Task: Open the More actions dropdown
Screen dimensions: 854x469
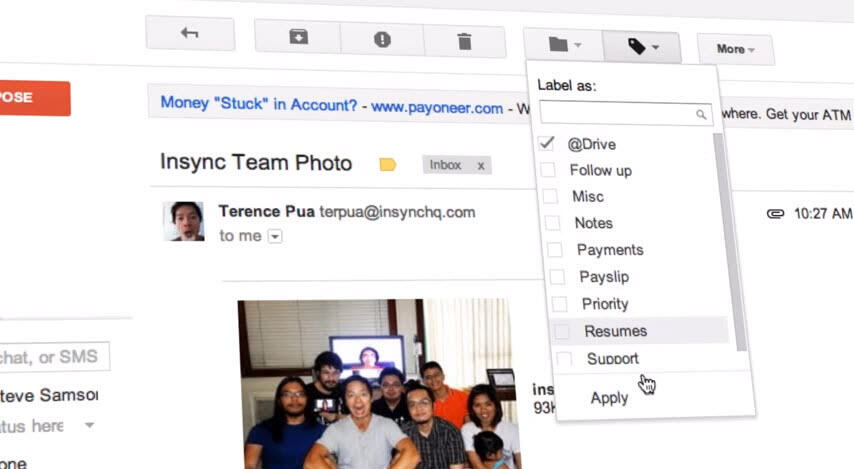Action: (735, 50)
